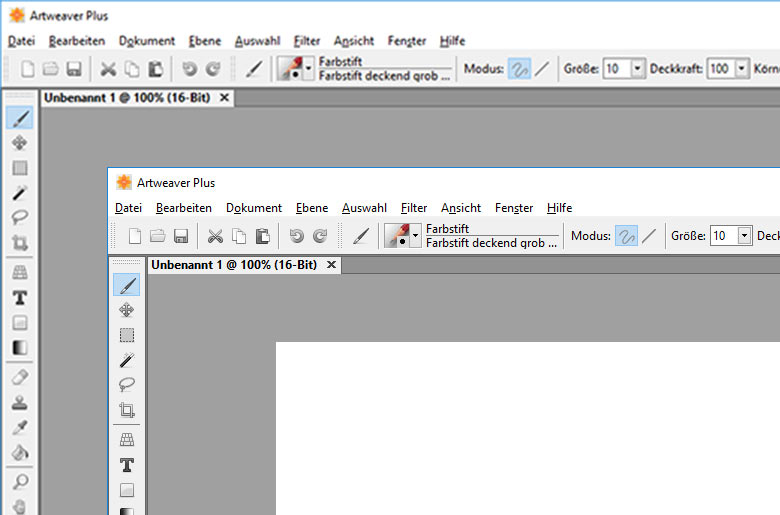Open the Hilfe menu in the back window
The width and height of the screenshot is (780, 515).
[452, 41]
